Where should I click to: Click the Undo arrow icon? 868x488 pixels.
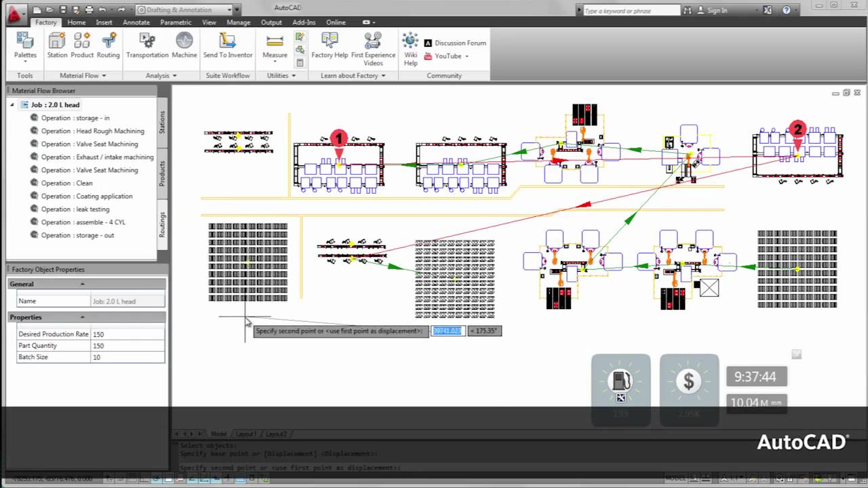[x=102, y=10]
